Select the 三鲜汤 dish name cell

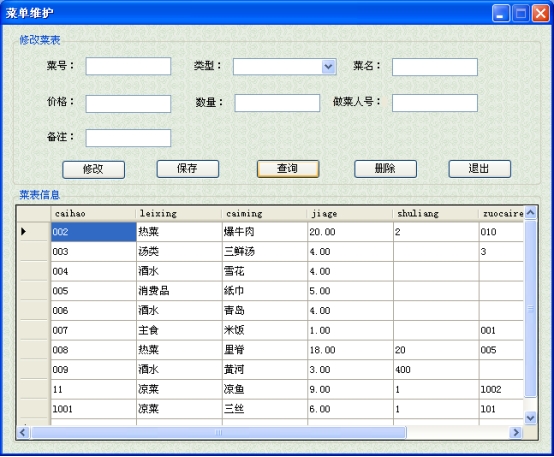coord(265,252)
